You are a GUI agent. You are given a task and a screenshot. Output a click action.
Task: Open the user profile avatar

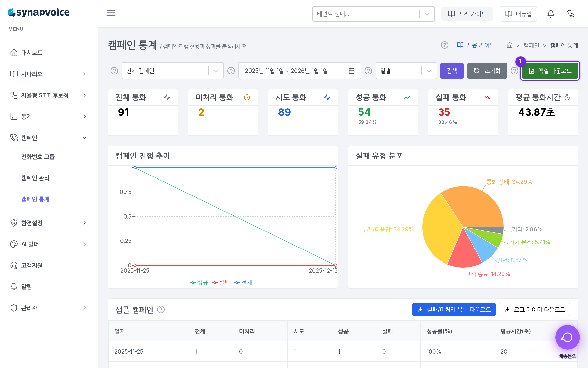(x=571, y=14)
